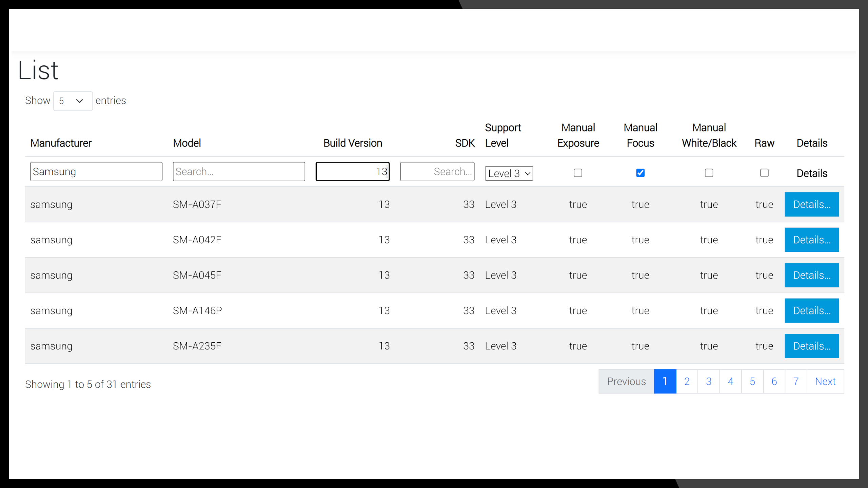This screenshot has height=488, width=868.
Task: Click the Model search field
Action: [239, 171]
